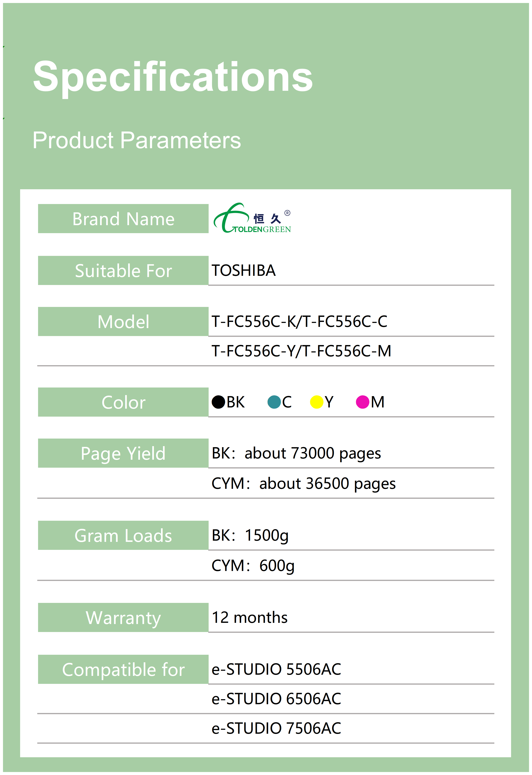Click the Product Parameters subtitle
Image resolution: width=532 pixels, height=775 pixels.
137,140
